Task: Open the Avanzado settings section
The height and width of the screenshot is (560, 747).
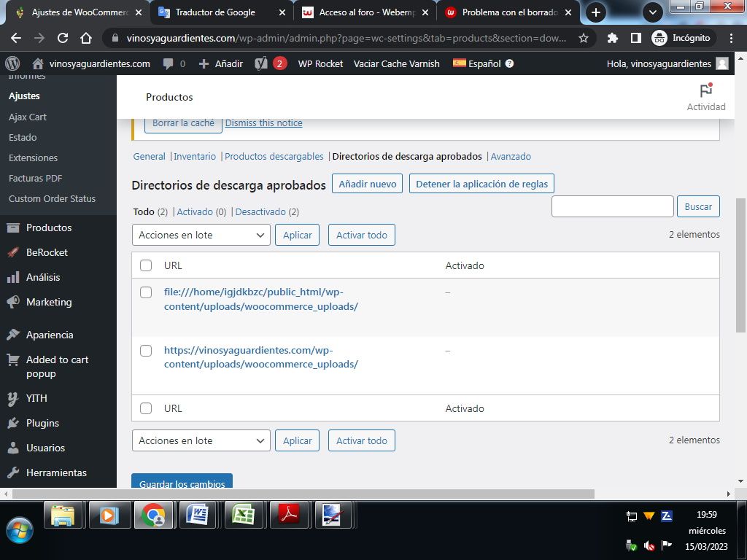Action: 511,156
